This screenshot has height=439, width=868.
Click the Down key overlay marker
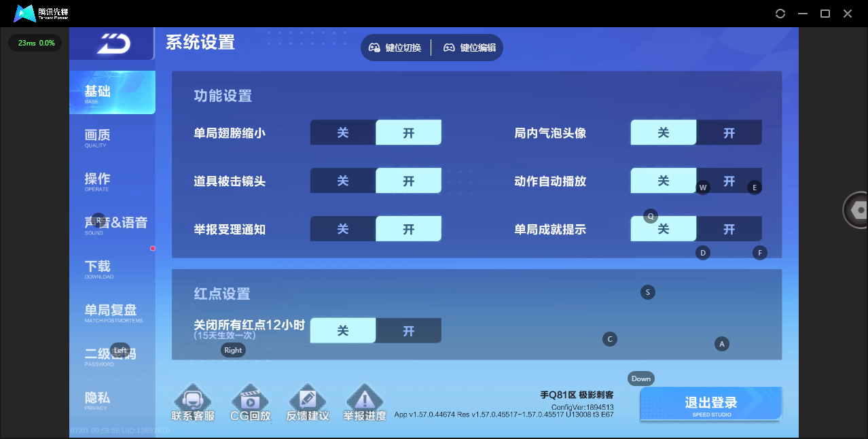[641, 379]
